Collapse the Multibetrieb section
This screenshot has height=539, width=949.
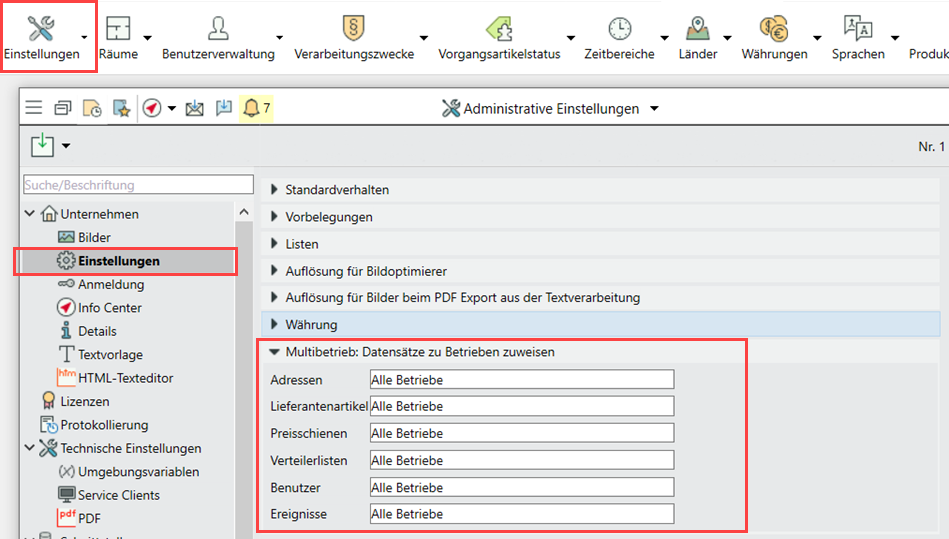pos(274,352)
